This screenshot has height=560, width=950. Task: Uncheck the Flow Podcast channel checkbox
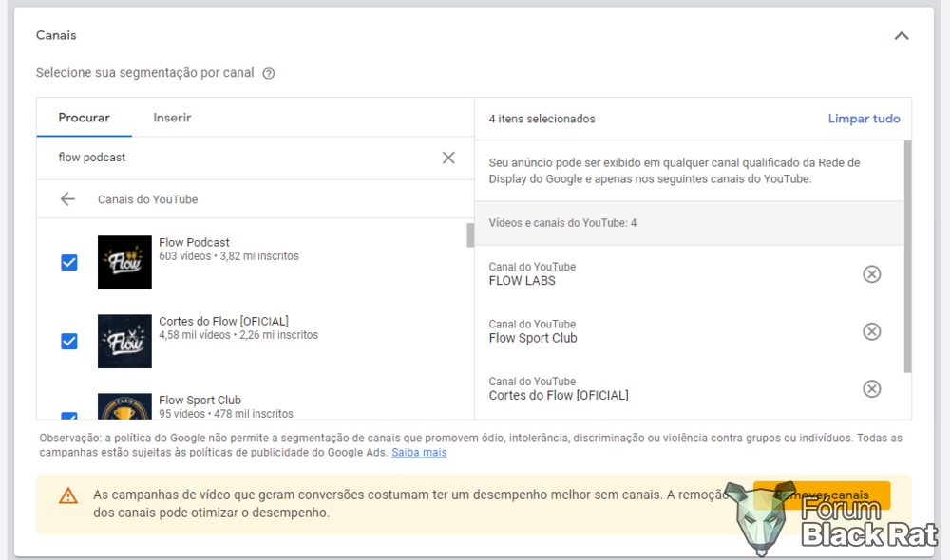(69, 262)
